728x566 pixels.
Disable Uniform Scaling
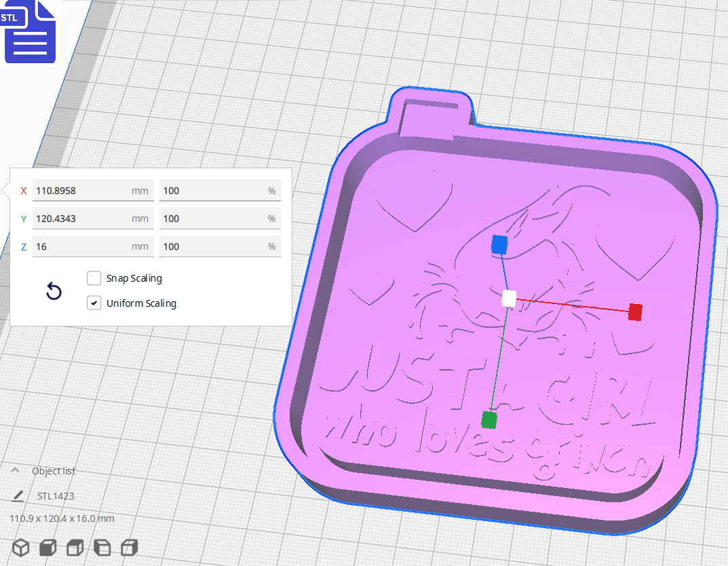[x=94, y=303]
